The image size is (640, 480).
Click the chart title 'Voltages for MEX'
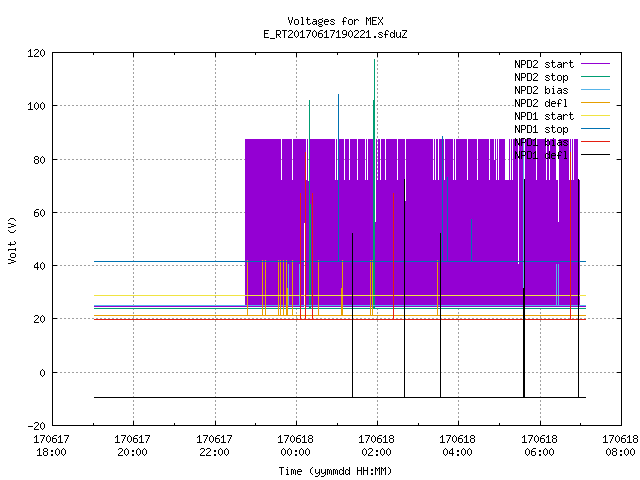[x=335, y=21]
